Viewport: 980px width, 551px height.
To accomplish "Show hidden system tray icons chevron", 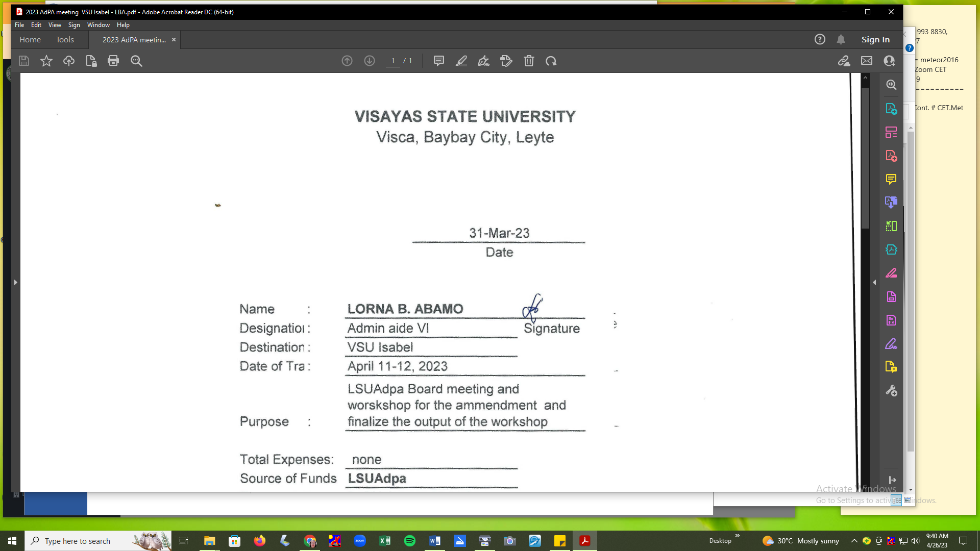I will tap(854, 541).
